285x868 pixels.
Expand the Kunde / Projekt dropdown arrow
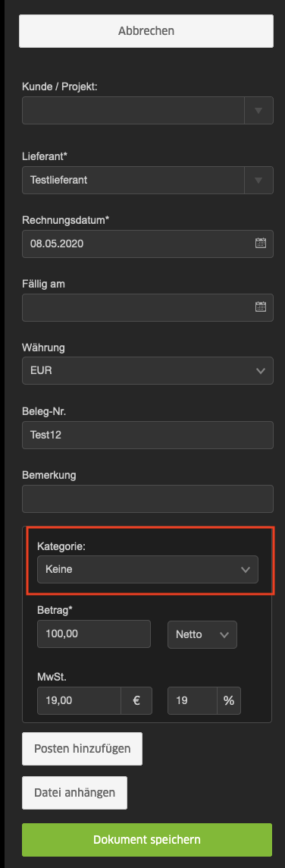pos(258,110)
